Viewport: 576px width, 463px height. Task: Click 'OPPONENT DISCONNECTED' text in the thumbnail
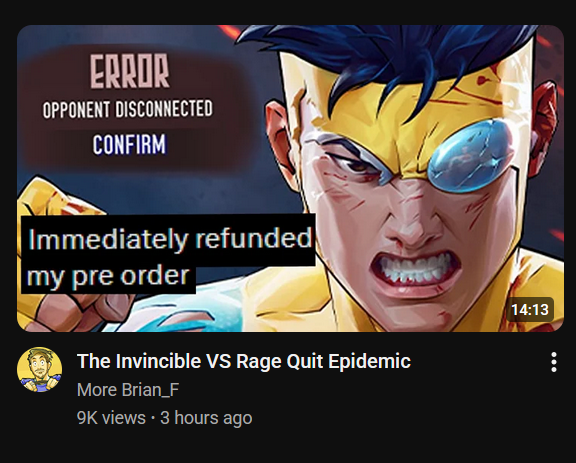[127, 109]
